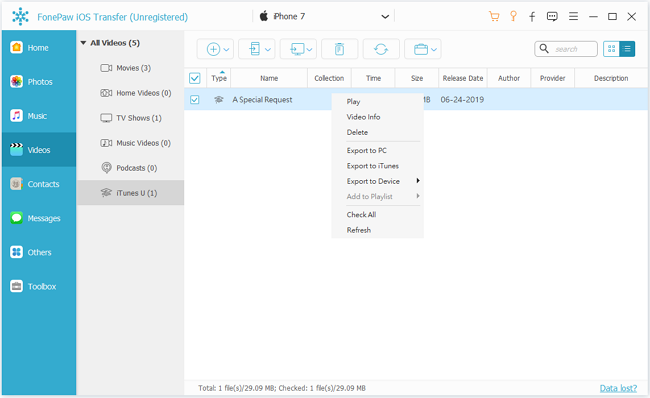Click the refresh toolbar icon
The height and width of the screenshot is (398, 650).
[381, 49]
